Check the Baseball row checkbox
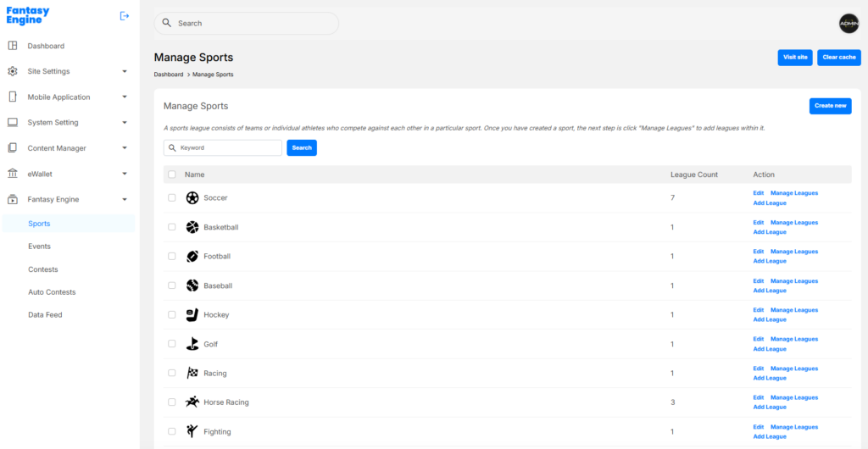Image resolution: width=868 pixels, height=449 pixels. (x=172, y=285)
